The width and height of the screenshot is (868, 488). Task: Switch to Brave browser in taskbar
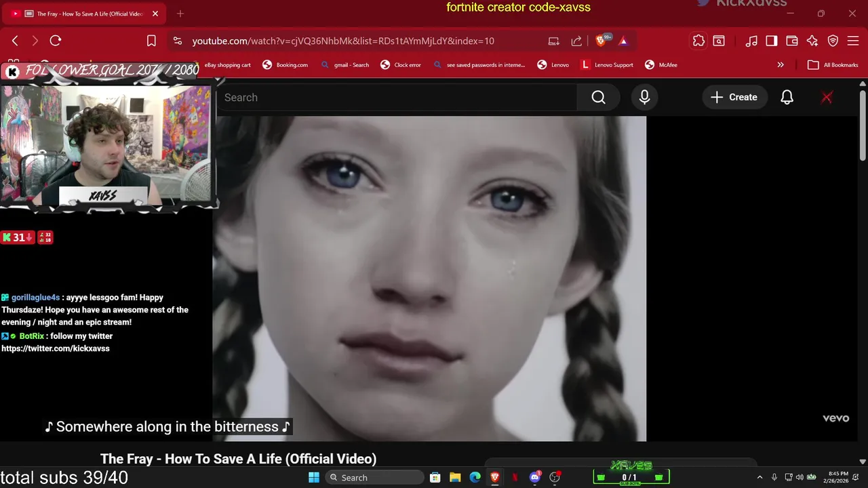(495, 478)
